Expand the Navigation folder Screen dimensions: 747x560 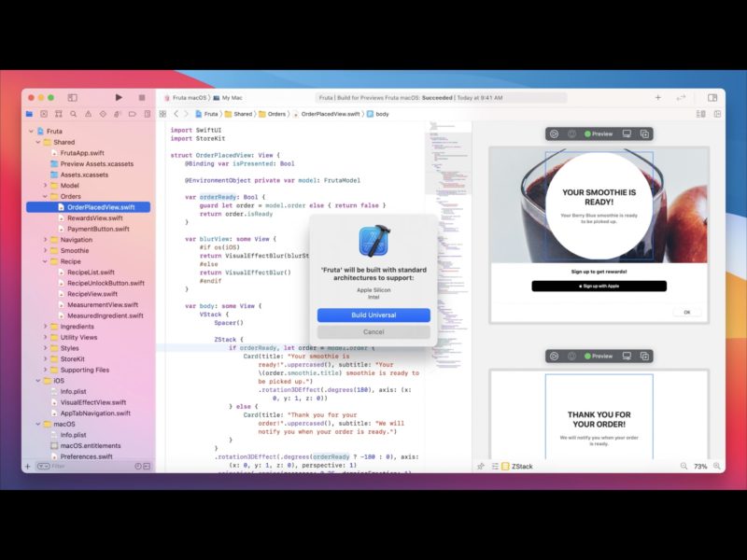tap(46, 240)
